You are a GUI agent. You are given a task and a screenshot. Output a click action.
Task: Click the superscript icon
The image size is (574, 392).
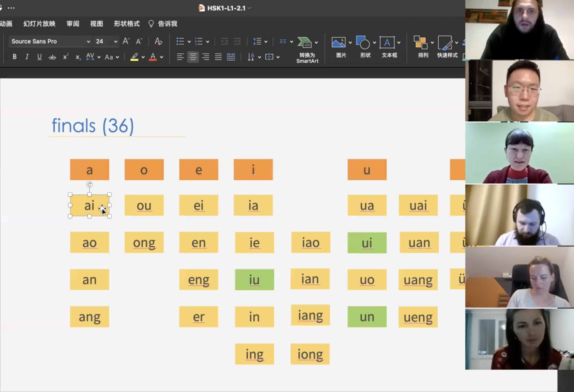coord(66,57)
